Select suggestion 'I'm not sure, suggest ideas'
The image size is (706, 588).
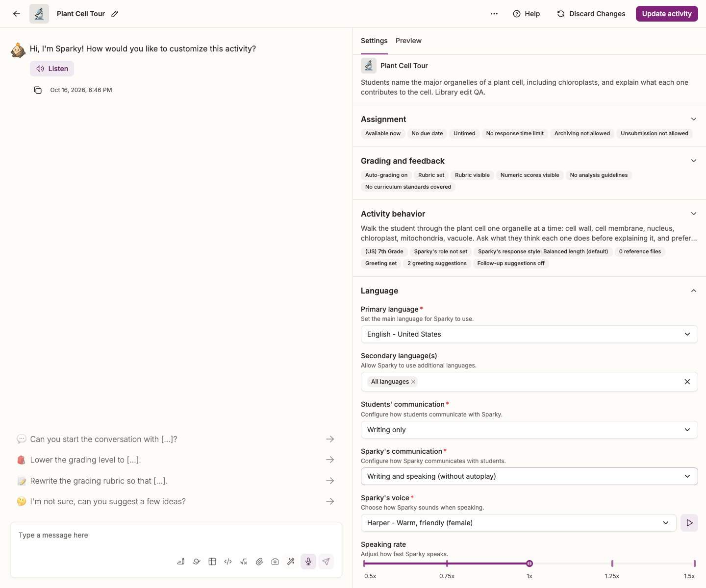point(176,501)
